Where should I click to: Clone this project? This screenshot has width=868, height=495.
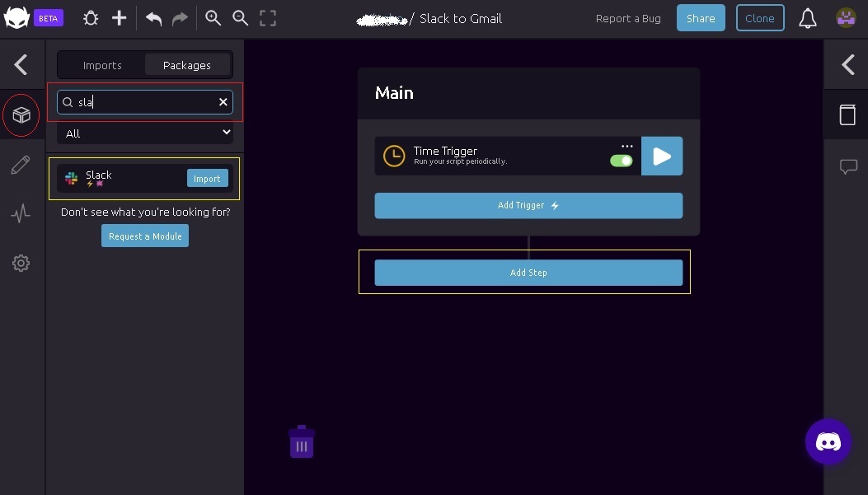tap(760, 18)
